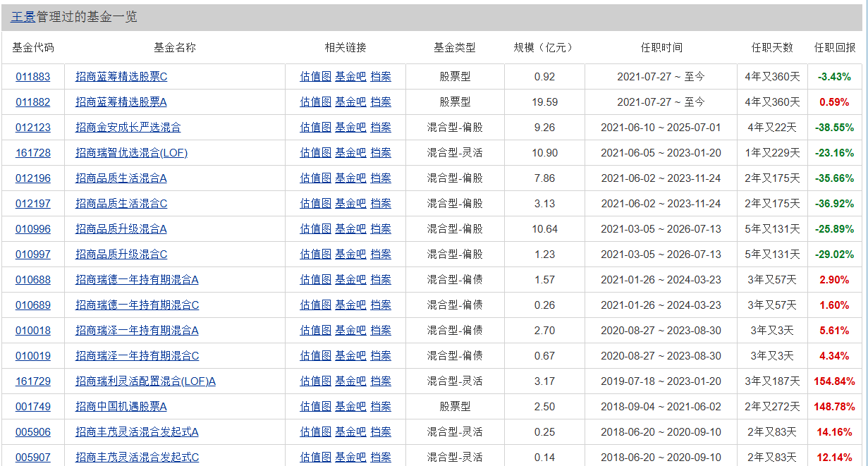This screenshot has width=868, height=466.
Task: Open 招商瑞泽一年持有期混合C fund page
Action: tap(137, 356)
